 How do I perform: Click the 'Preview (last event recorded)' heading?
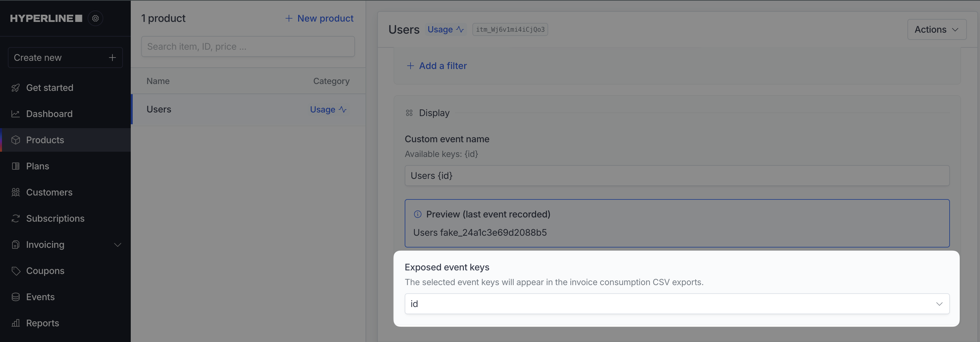(x=488, y=214)
